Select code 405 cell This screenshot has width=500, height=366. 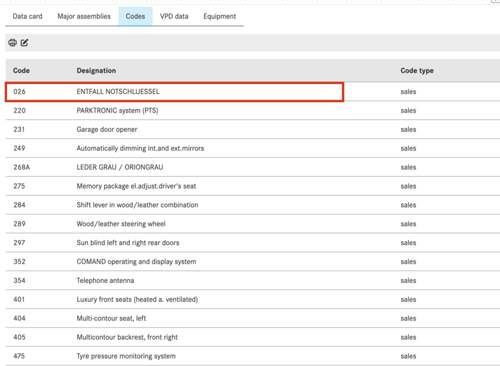point(19,337)
